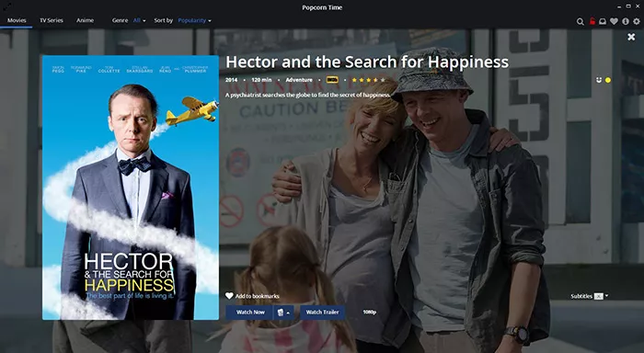644x353 pixels.
Task: Toggle the star rating display
Action: pyautogui.click(x=368, y=80)
